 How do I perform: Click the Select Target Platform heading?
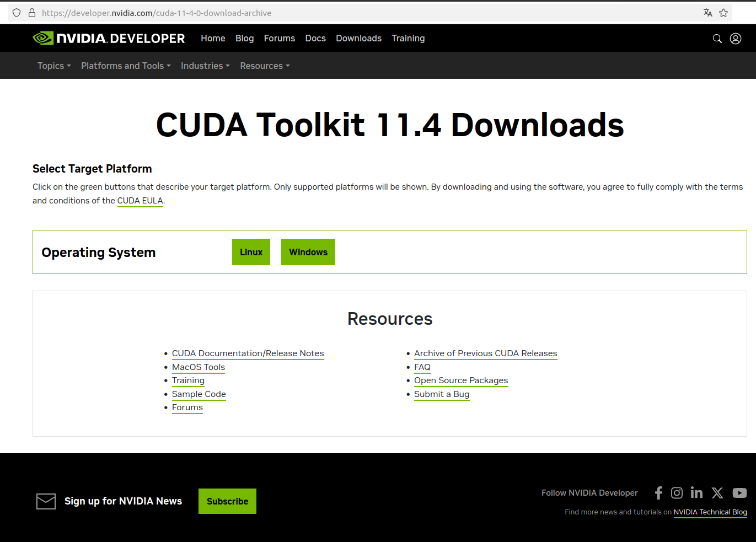tap(92, 169)
